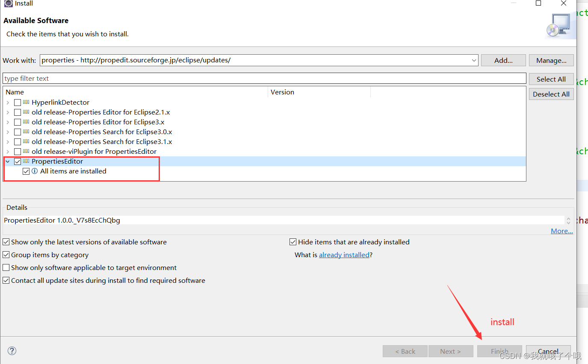The image size is (588, 364).
Task: Check old release-Properties Search for Eclipse3.0.x
Action: point(18,132)
